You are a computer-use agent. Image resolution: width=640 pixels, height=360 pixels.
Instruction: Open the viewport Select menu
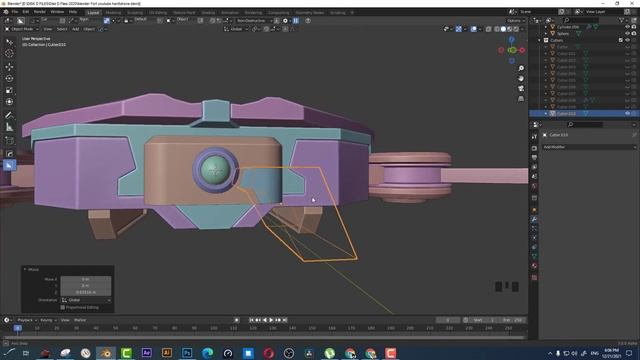click(x=62, y=29)
